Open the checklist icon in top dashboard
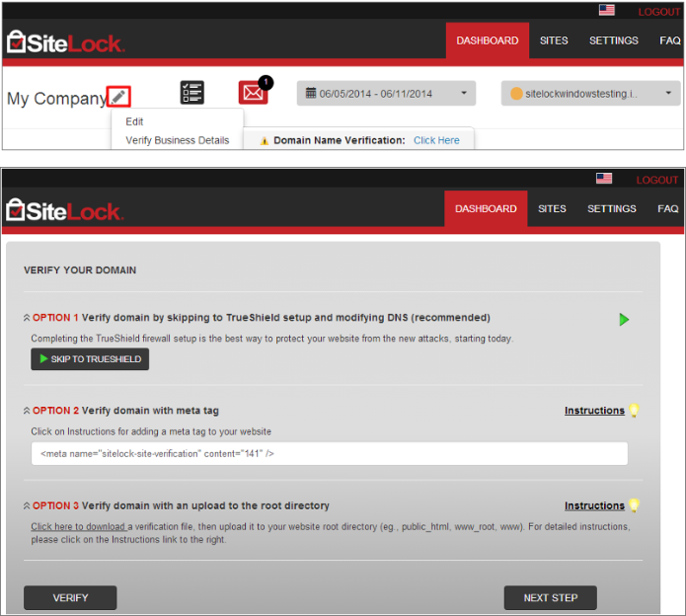The image size is (686, 616). pyautogui.click(x=192, y=93)
